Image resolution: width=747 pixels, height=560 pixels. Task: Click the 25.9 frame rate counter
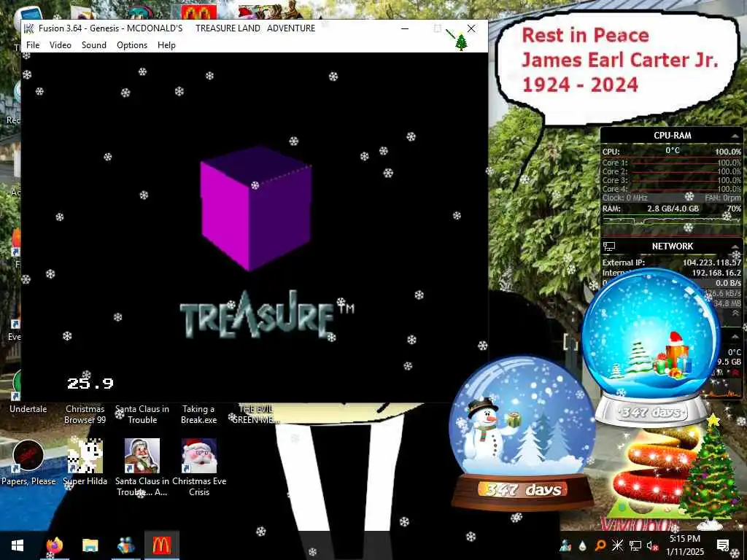[90, 384]
